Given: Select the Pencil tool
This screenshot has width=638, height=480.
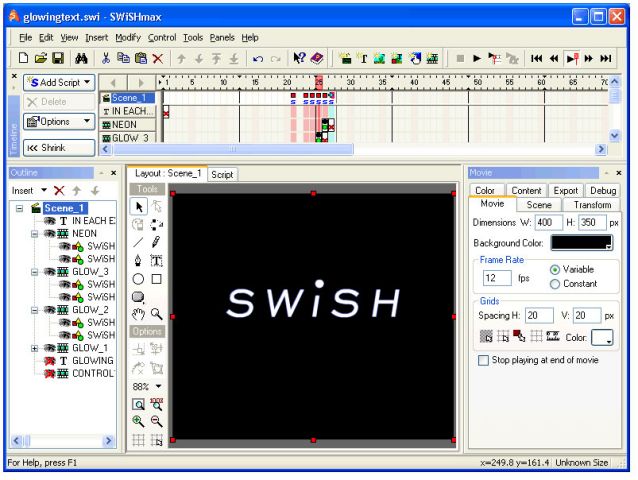Looking at the screenshot, I should (x=156, y=242).
